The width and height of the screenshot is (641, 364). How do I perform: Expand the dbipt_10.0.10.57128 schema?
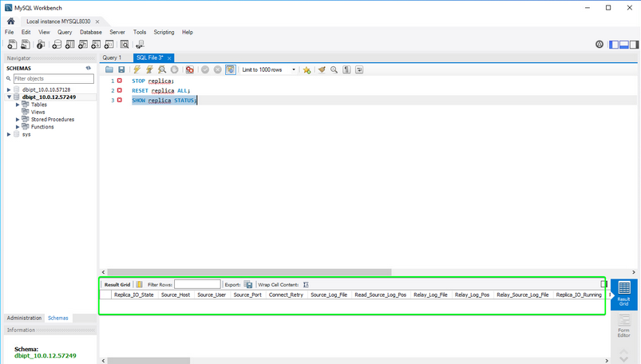(9, 89)
